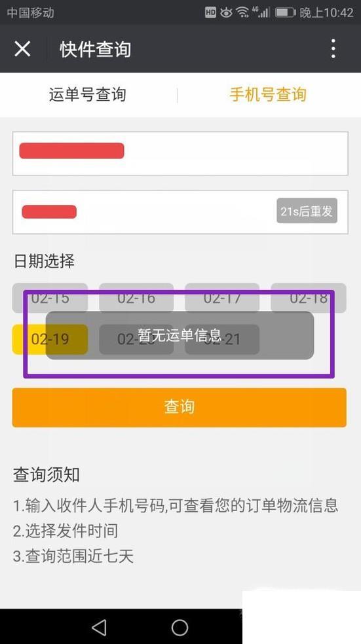Select the 手机号查询 tab
This screenshot has width=361, height=644.
268,94
